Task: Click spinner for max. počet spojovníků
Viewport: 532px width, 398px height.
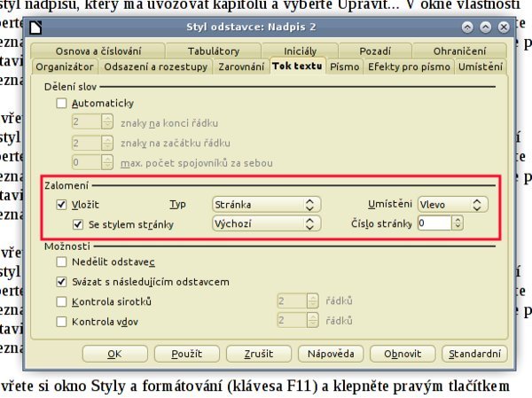Action: (107, 162)
